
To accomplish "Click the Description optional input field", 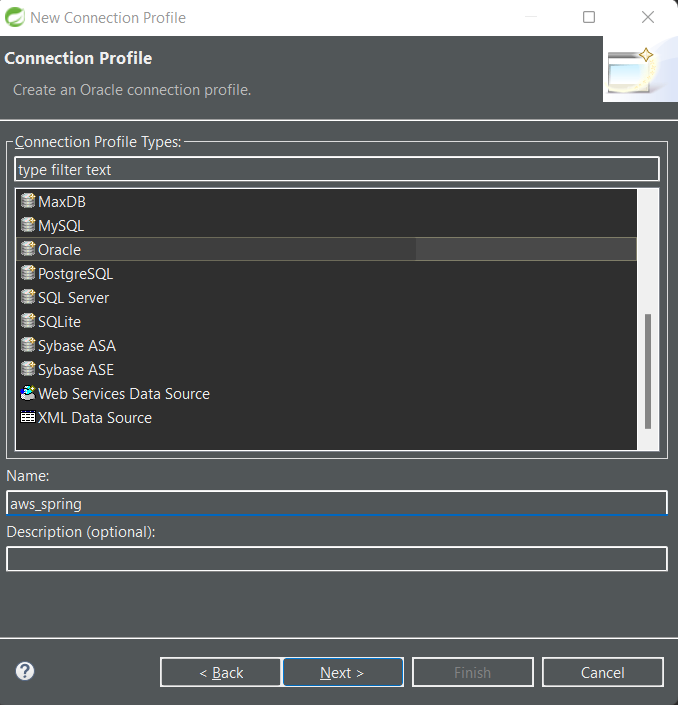I will (337, 559).
